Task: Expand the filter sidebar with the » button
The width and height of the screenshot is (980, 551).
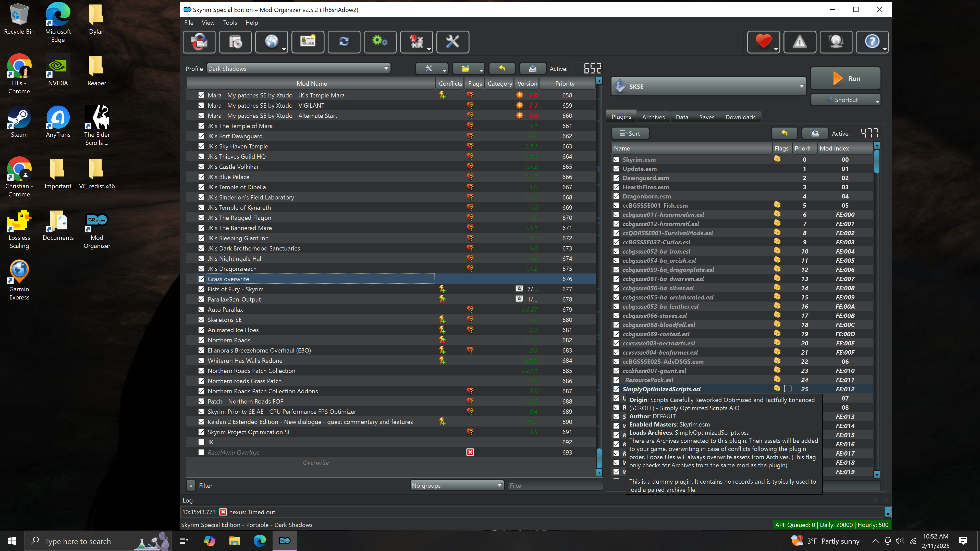Action: pyautogui.click(x=191, y=486)
